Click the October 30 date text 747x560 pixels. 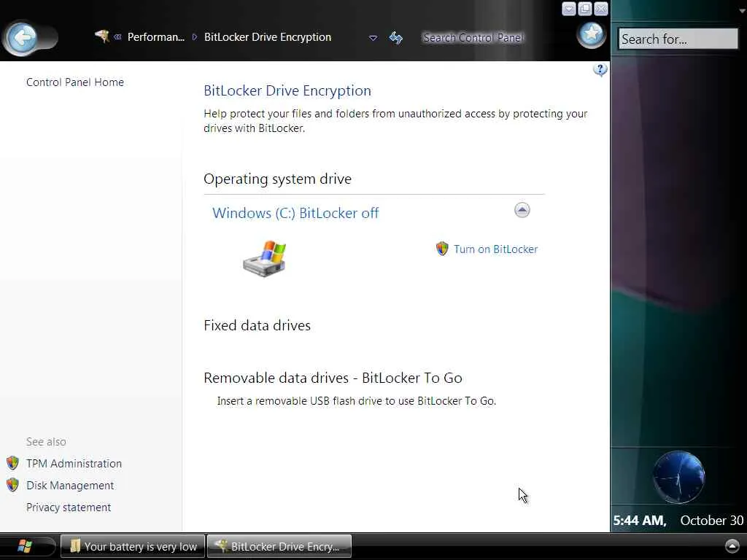click(712, 521)
